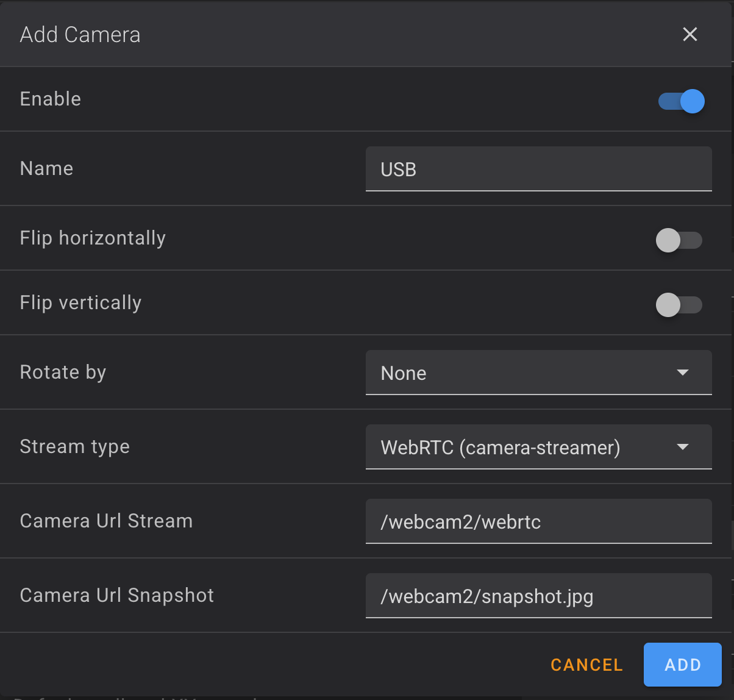Click the Add Camera title text
The width and height of the screenshot is (734, 700).
point(80,34)
